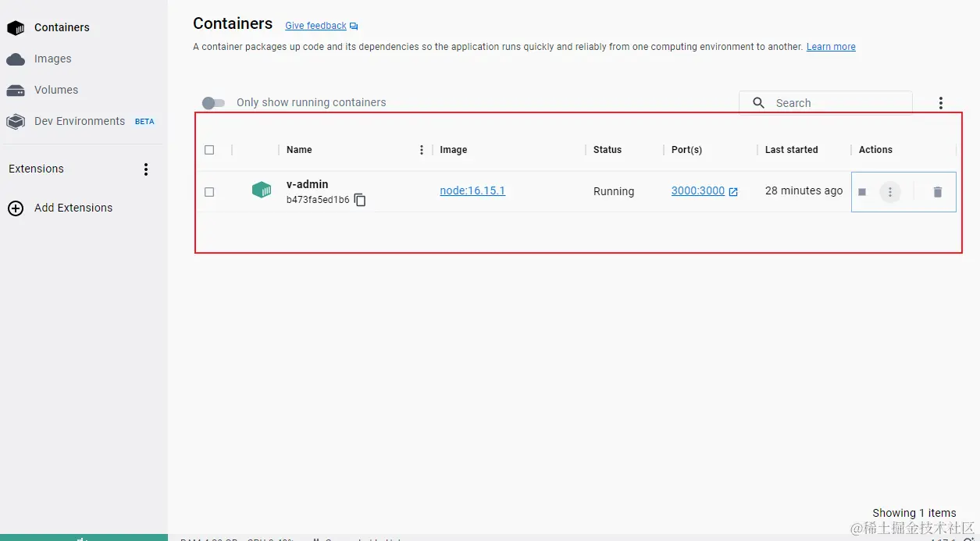Click the Volumes drive icon in sidebar
The width and height of the screenshot is (980, 541).
coord(16,91)
